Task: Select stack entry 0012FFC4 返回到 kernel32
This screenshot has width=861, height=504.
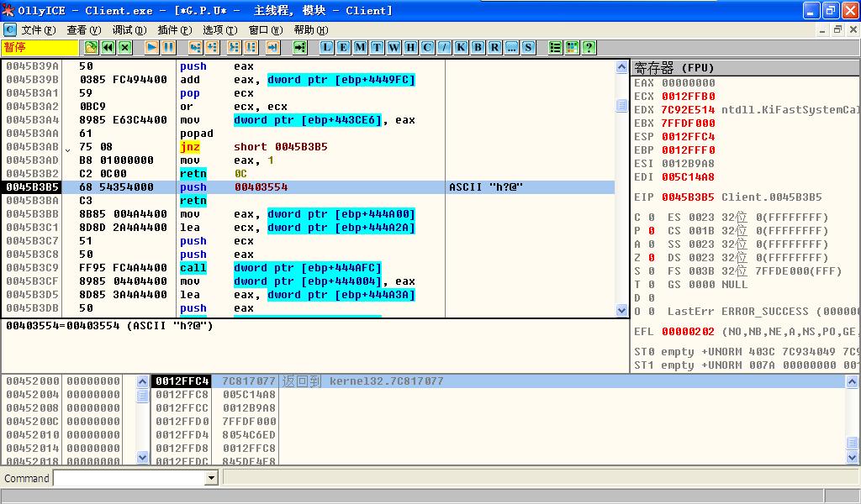Action: [x=498, y=381]
